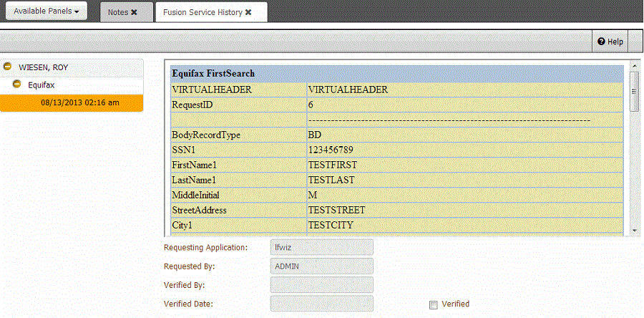
Task: Click the Verified By input field
Action: click(x=322, y=285)
